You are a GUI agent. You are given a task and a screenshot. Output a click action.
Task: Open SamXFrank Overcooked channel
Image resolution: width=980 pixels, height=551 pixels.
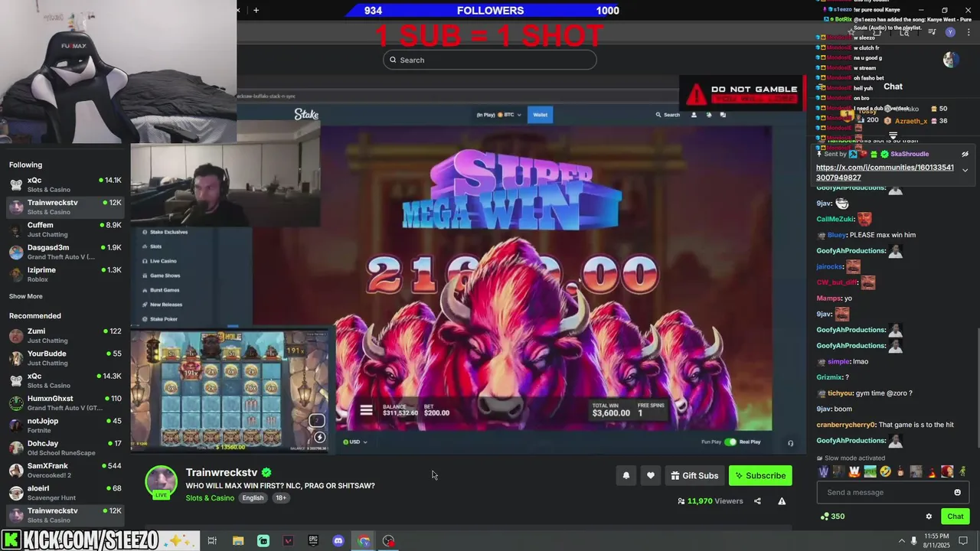(64, 470)
